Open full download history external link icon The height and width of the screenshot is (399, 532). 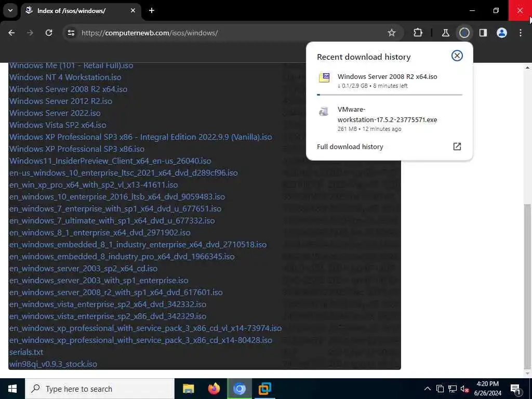[x=457, y=147]
